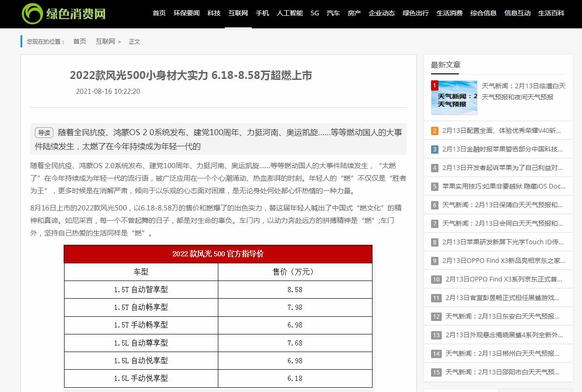Open article 2月13日官宣彭昱畅正式担任黑鲨游戏
Viewport: 582px width, 392px height.
click(503, 298)
